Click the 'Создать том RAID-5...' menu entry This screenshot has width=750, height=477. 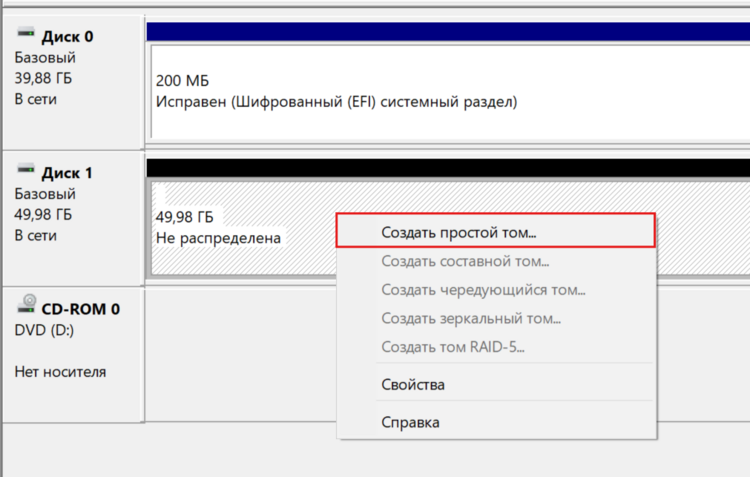[x=453, y=348]
